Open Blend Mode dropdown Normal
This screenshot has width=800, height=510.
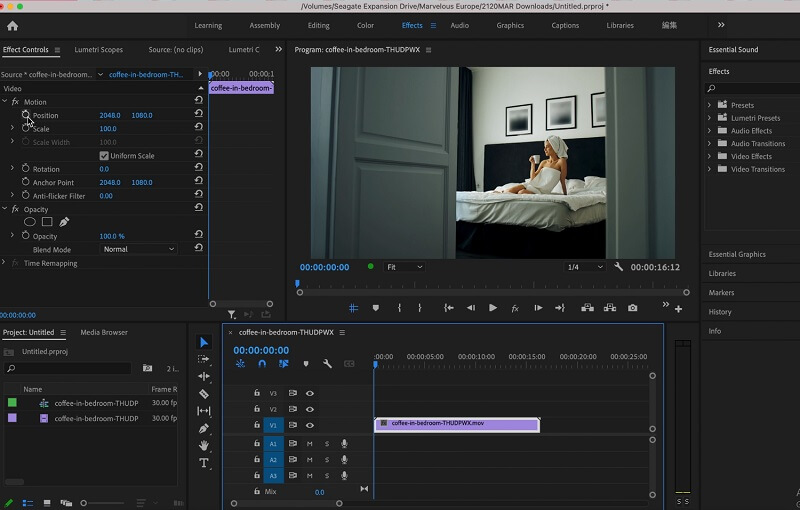tap(138, 249)
